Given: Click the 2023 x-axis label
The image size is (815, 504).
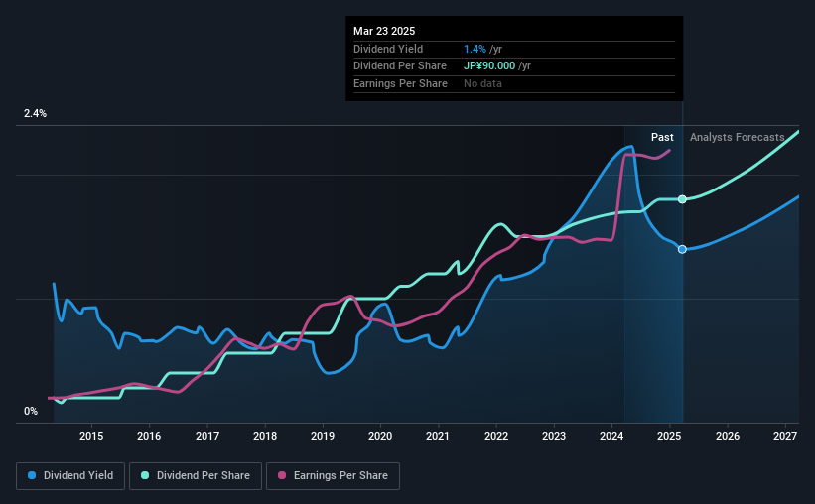Looking at the screenshot, I should 554,436.
